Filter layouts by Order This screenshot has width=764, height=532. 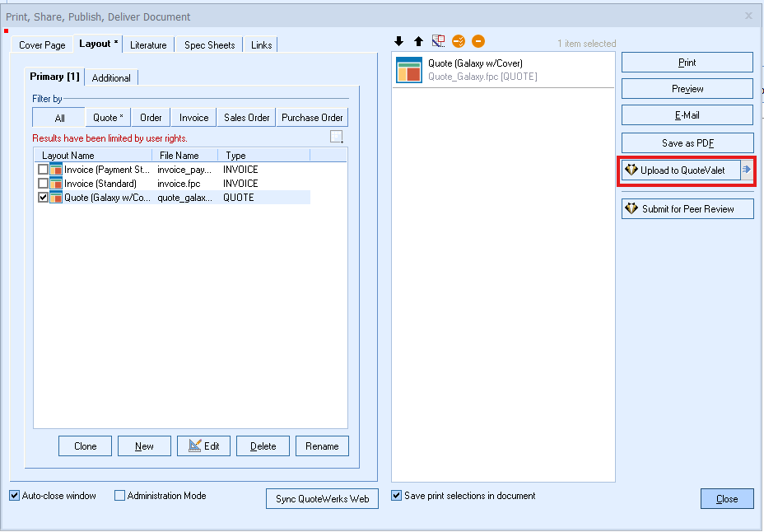click(151, 118)
